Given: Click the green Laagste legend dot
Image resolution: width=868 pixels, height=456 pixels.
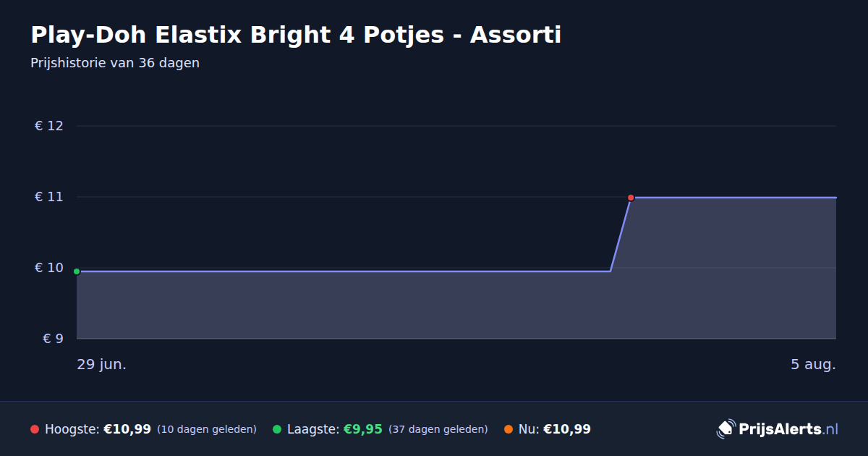Looking at the screenshot, I should (277, 429).
